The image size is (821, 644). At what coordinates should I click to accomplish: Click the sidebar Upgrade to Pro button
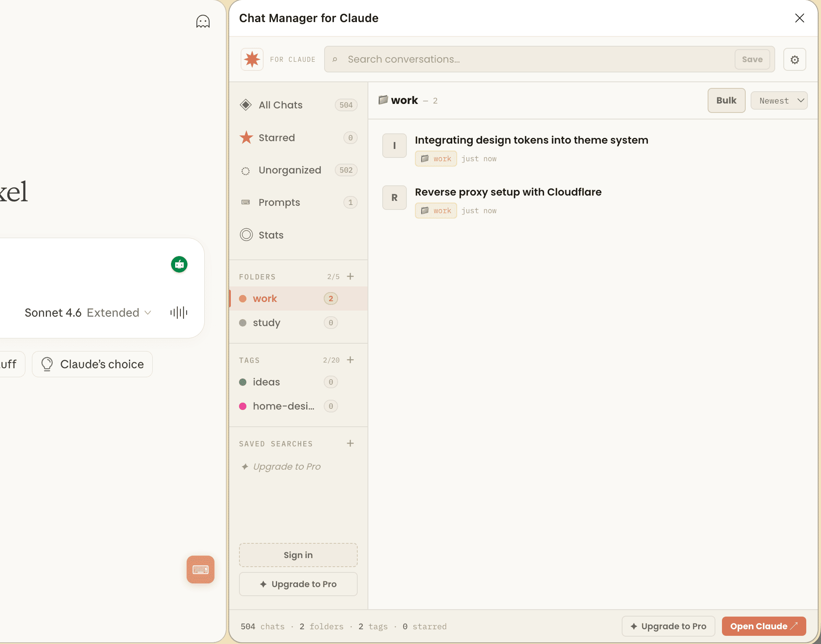point(298,584)
